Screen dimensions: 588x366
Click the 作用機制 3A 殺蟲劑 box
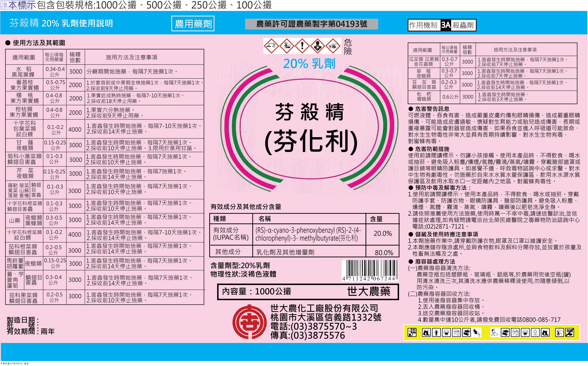[442, 25]
